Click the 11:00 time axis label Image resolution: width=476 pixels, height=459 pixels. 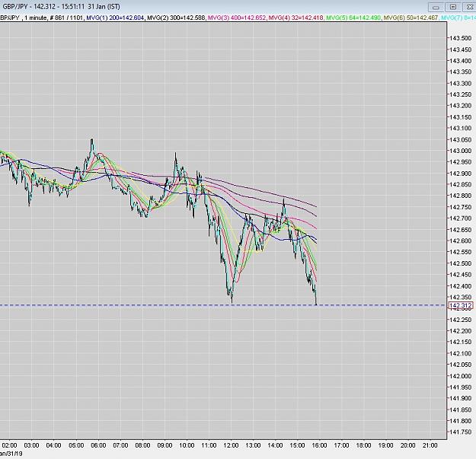[209, 445]
